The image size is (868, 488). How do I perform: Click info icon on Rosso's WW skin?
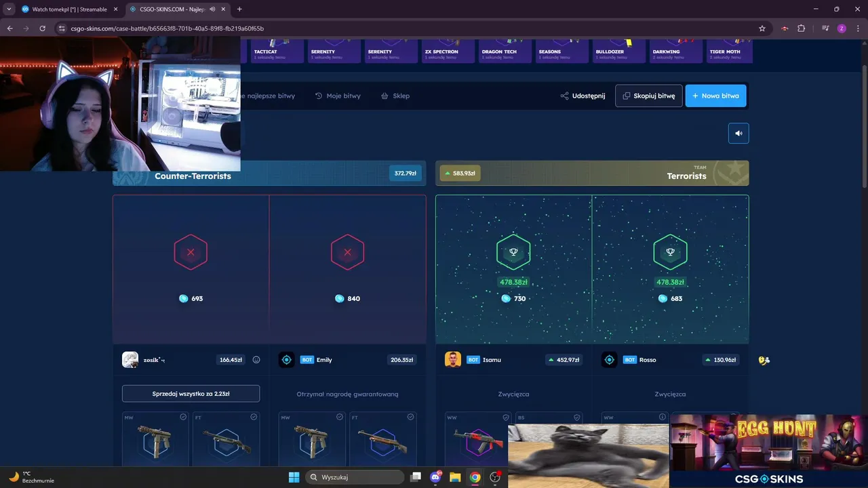click(663, 417)
